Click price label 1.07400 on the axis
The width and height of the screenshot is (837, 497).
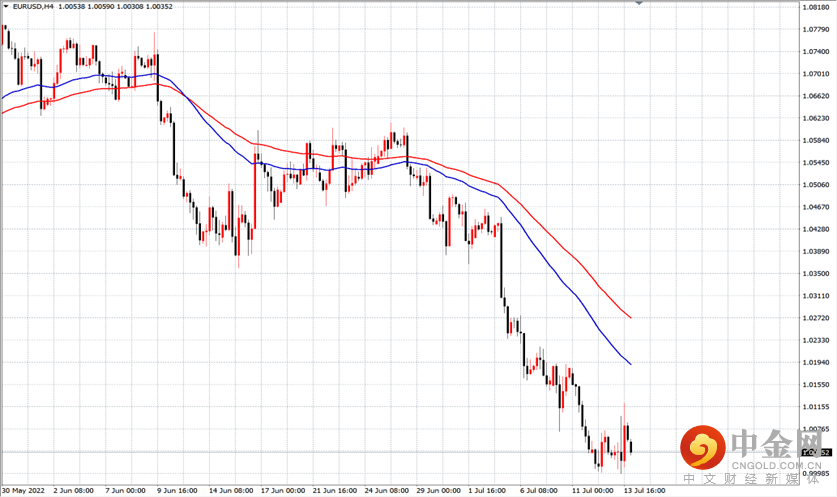pyautogui.click(x=816, y=52)
